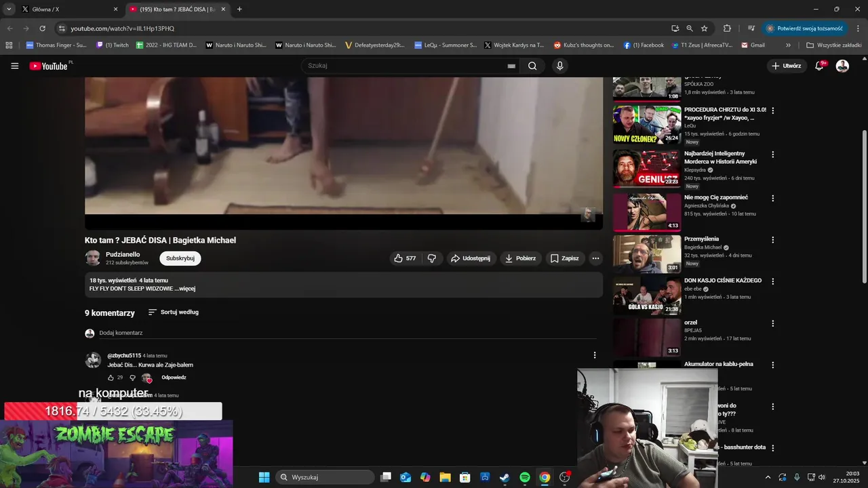Screen dimensions: 868x488
Task: Open options for orzel video
Action: pyautogui.click(x=772, y=323)
